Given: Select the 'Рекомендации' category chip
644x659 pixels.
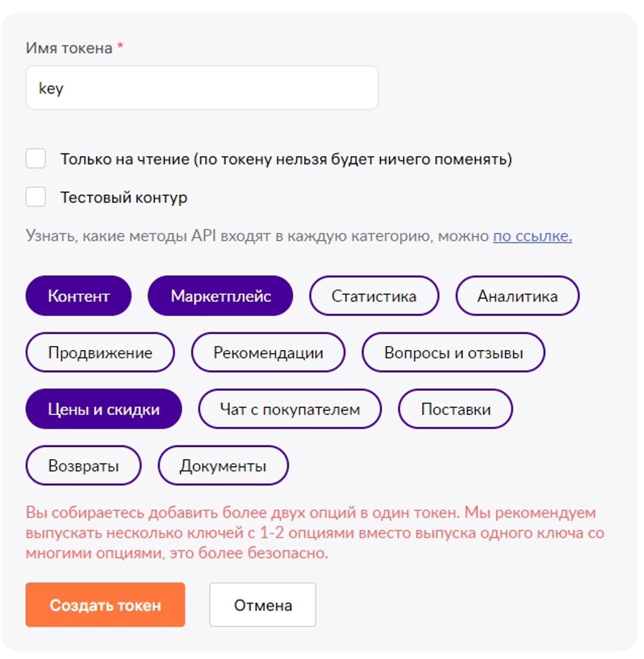Looking at the screenshot, I should (x=268, y=352).
